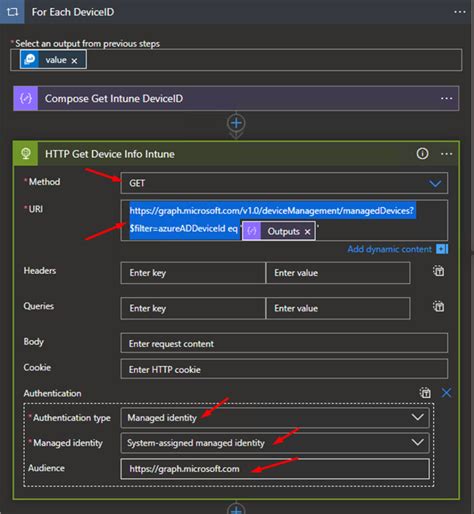Open Authentication type dropdown
This screenshot has height=514, width=474.
click(x=275, y=418)
